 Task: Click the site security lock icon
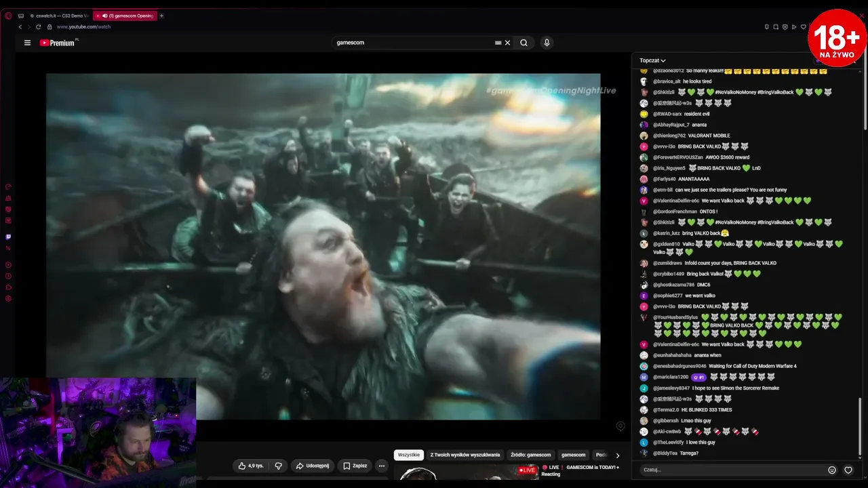click(x=48, y=27)
